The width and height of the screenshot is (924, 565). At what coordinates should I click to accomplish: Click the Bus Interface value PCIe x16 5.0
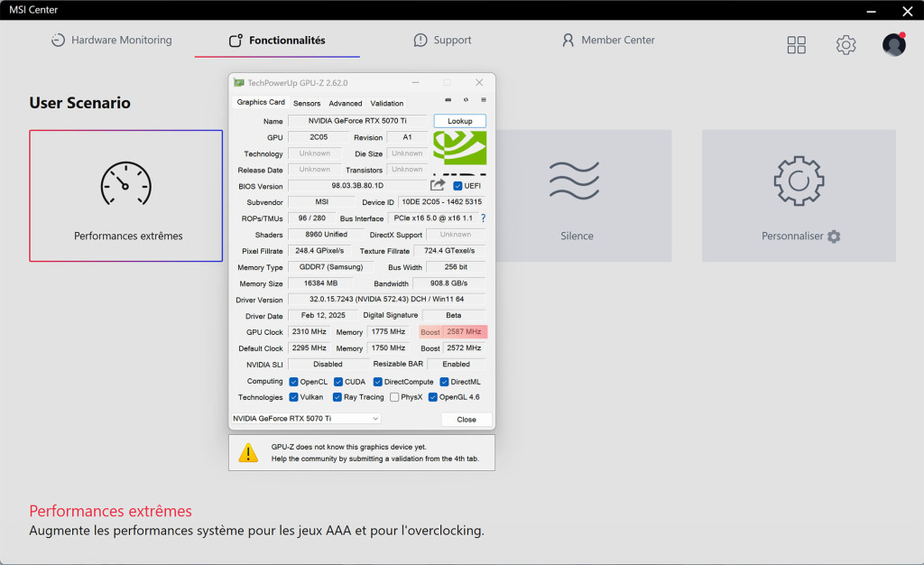pos(433,218)
